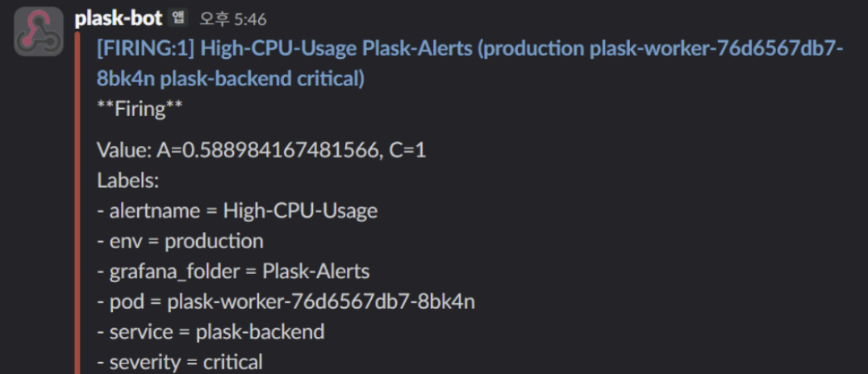Click the env label key

pyautogui.click(x=122, y=241)
